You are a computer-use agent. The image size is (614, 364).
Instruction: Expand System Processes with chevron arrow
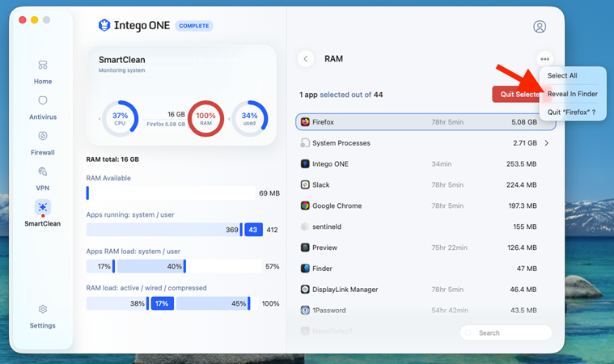pos(547,143)
